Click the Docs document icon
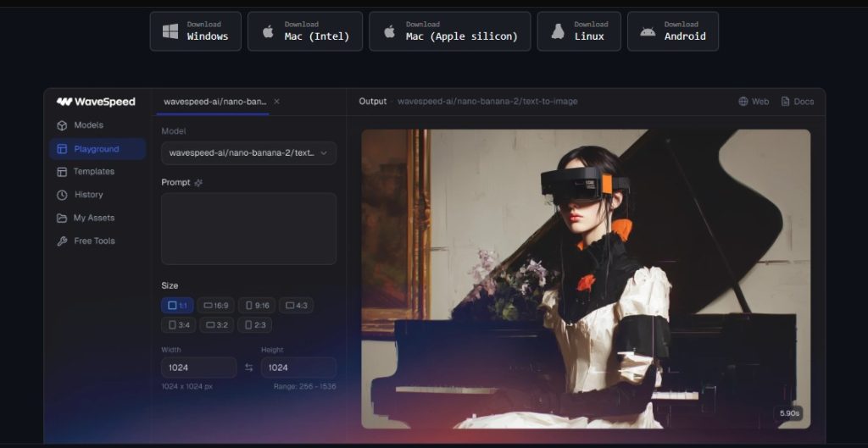Screen dimensions: 868x448 pos(786,102)
